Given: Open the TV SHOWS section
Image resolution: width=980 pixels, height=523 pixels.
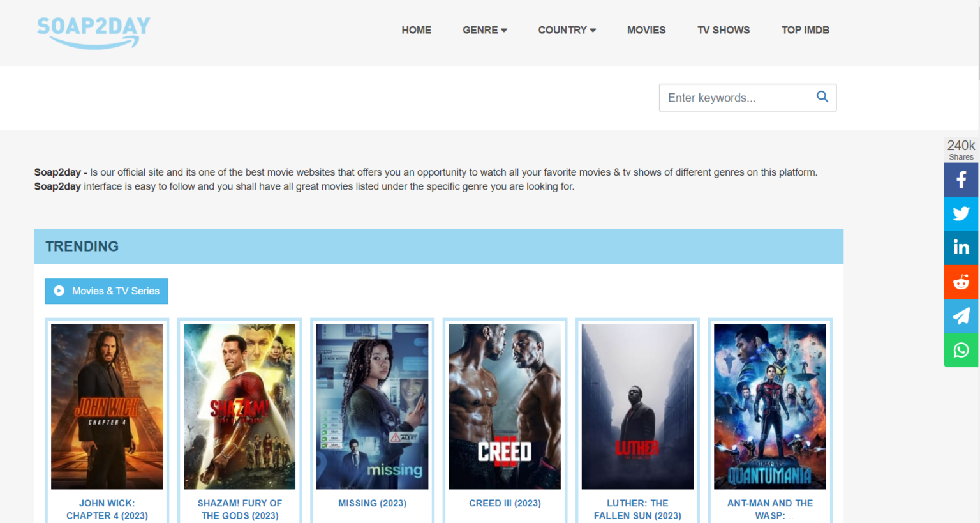Looking at the screenshot, I should pyautogui.click(x=724, y=30).
